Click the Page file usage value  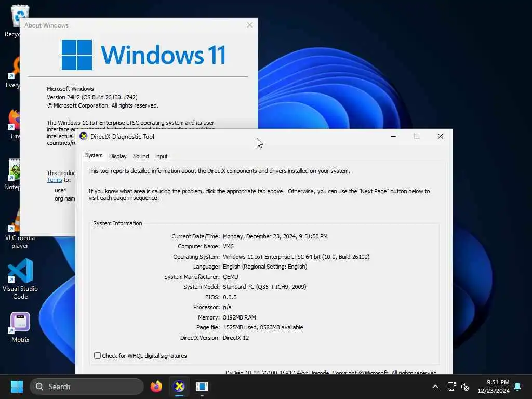coord(263,328)
